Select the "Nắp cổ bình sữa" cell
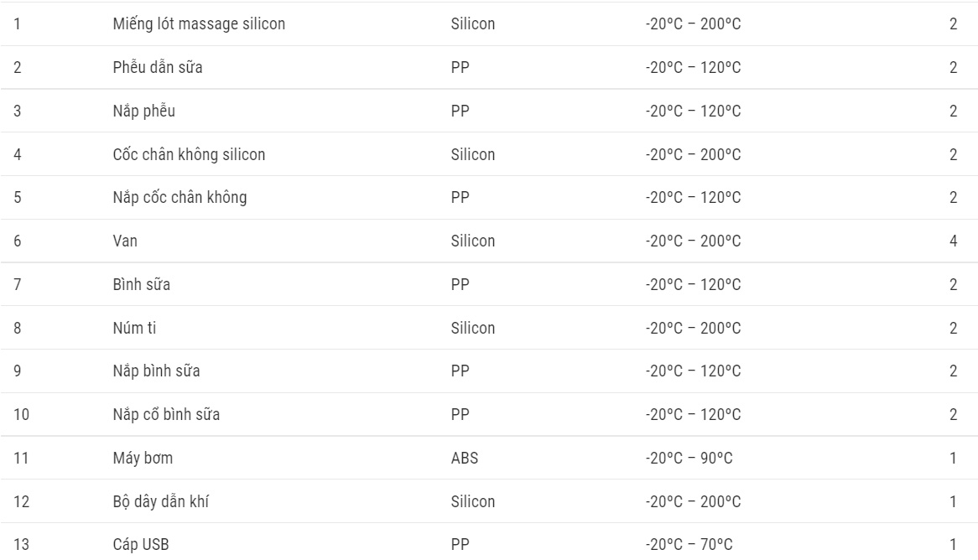978x560 pixels. click(x=166, y=414)
